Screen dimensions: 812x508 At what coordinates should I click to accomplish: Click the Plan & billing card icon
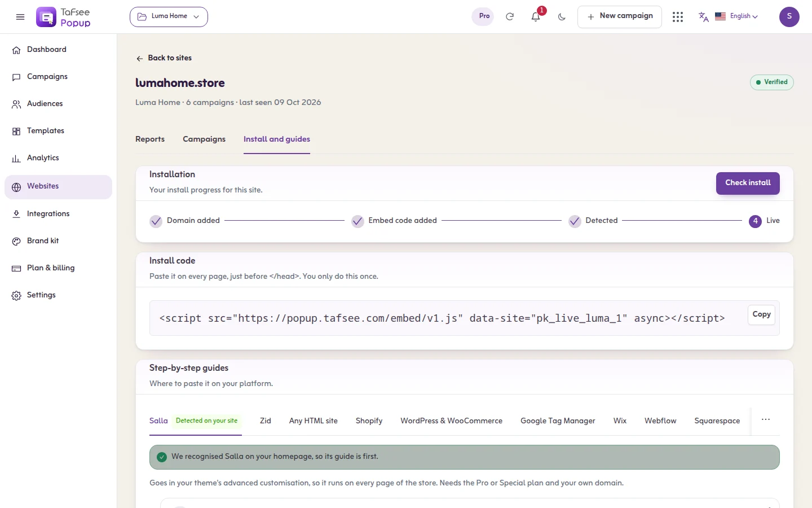16,268
